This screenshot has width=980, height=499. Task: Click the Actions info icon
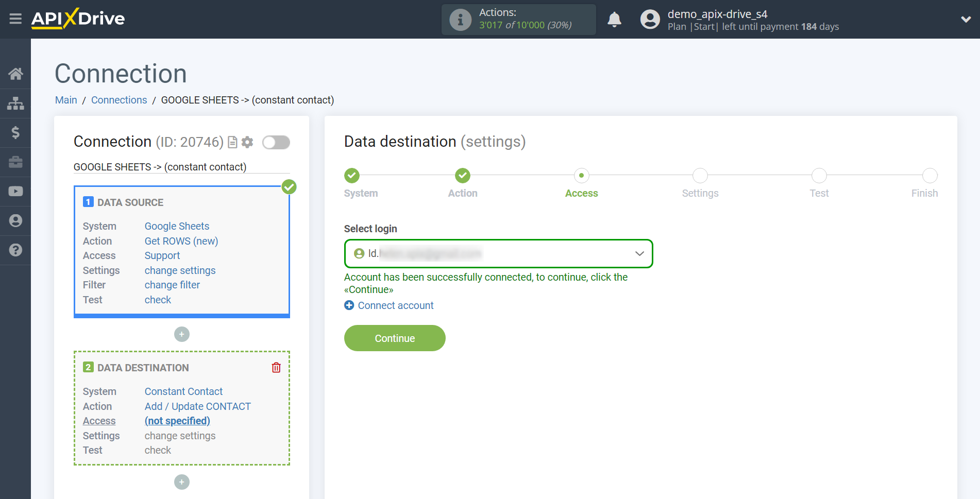pyautogui.click(x=460, y=20)
